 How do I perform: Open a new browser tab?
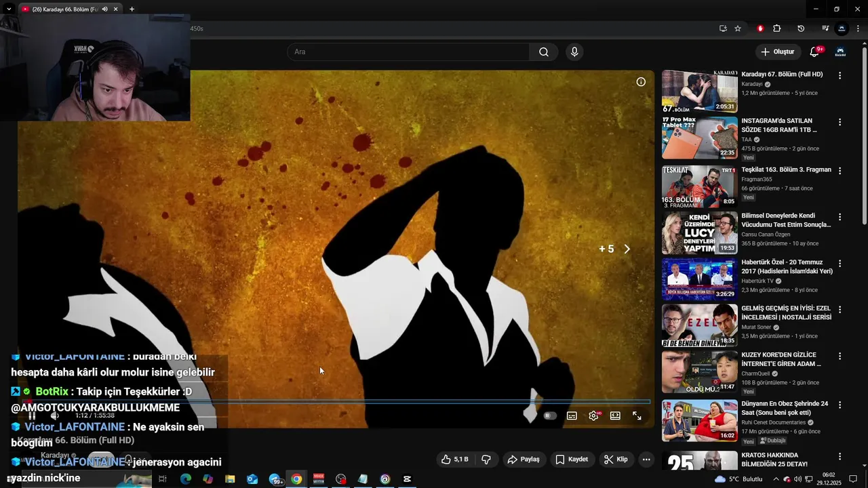point(132,9)
